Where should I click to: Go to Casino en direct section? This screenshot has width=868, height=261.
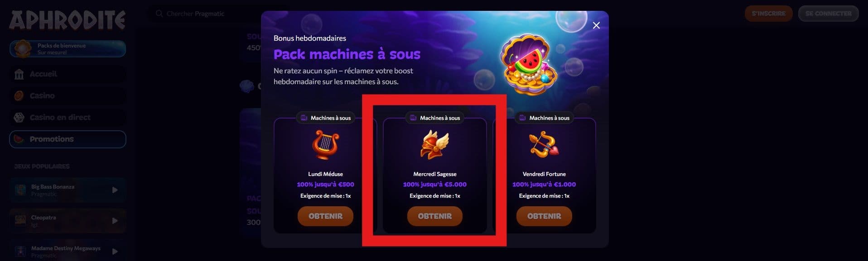pos(68,118)
